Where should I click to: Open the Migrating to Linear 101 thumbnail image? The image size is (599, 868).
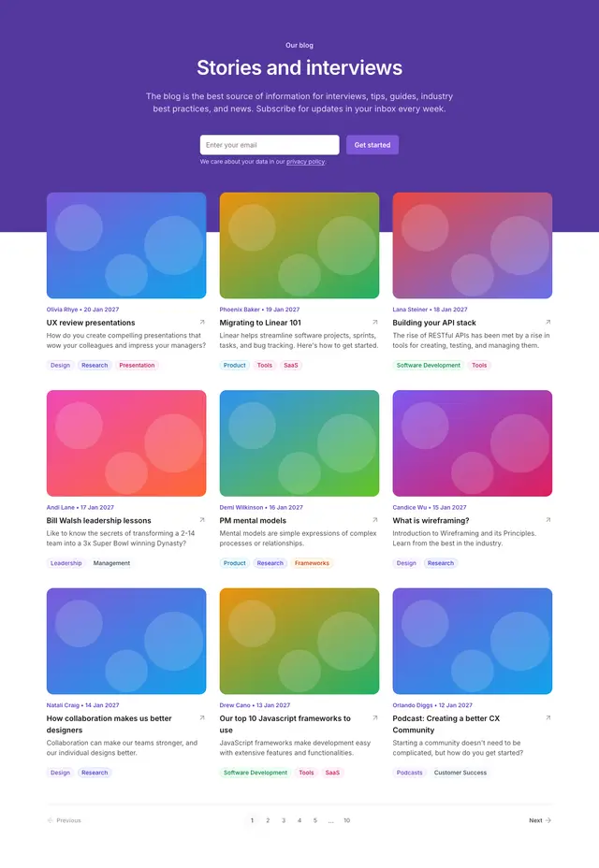299,245
